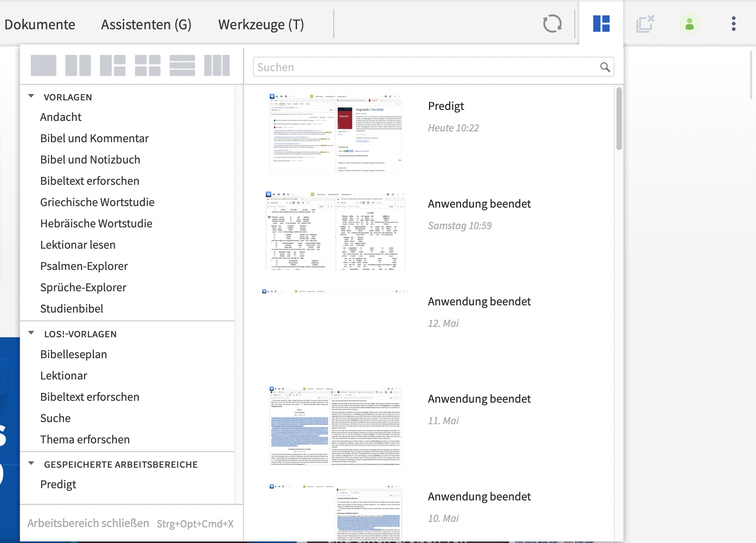Click the search magnifier icon
756x543 pixels.
click(605, 67)
